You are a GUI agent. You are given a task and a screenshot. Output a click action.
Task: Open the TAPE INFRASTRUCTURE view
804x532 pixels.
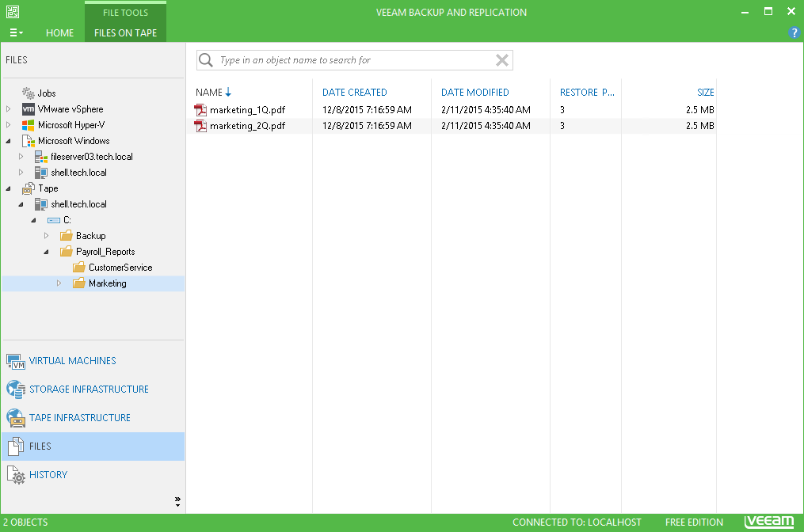pos(79,418)
